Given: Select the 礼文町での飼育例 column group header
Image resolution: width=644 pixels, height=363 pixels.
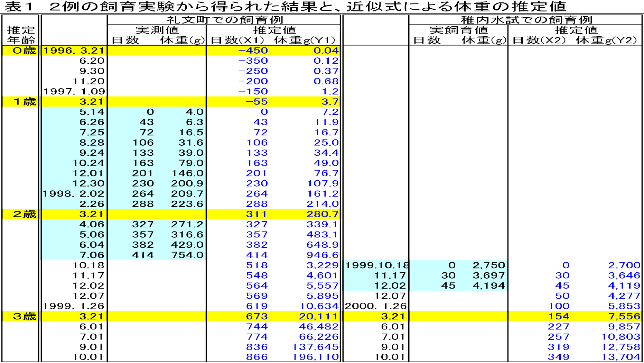Looking at the screenshot, I should click(224, 20).
